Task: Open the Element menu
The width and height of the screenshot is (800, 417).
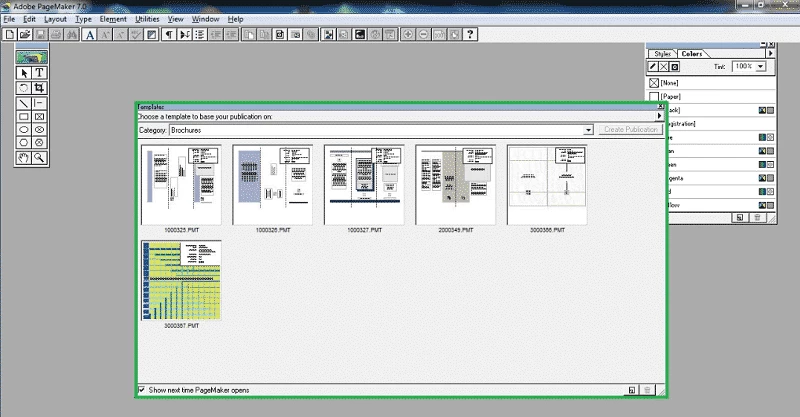Action: coord(112,19)
